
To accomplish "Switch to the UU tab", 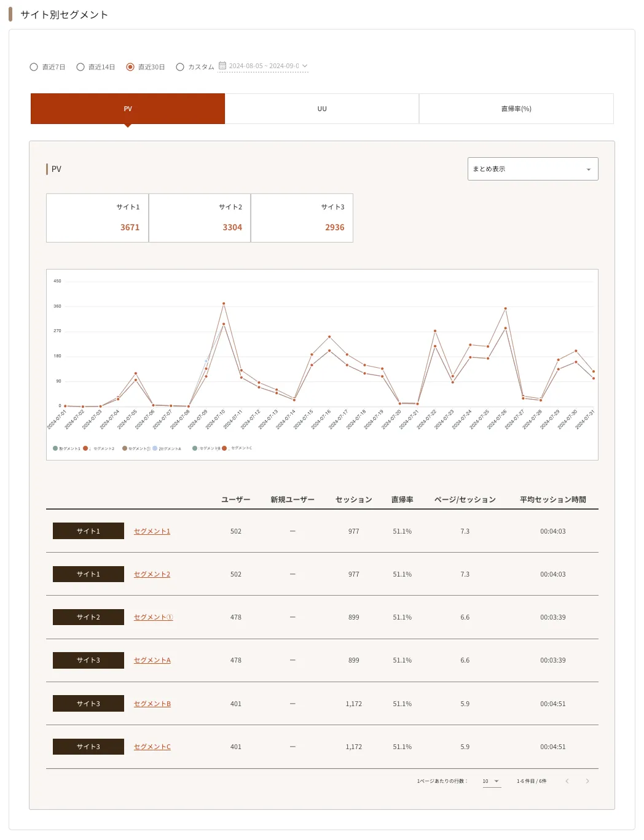I will click(x=322, y=109).
